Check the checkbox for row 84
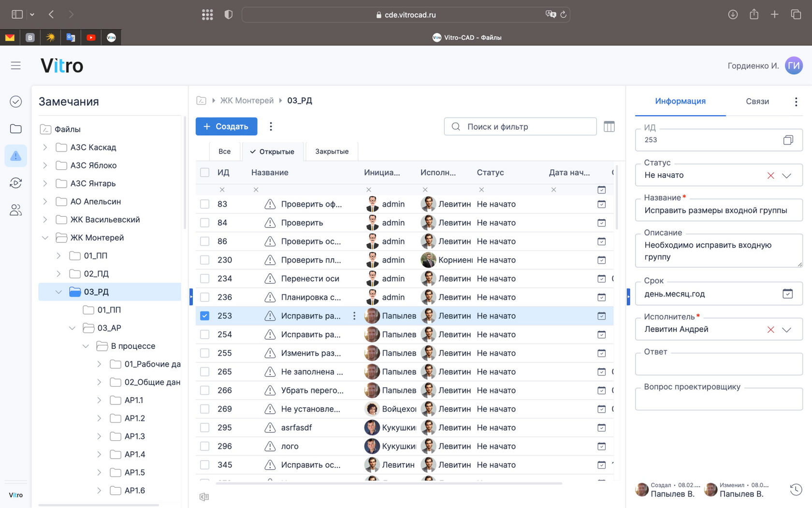This screenshot has height=508, width=812. coord(204,223)
